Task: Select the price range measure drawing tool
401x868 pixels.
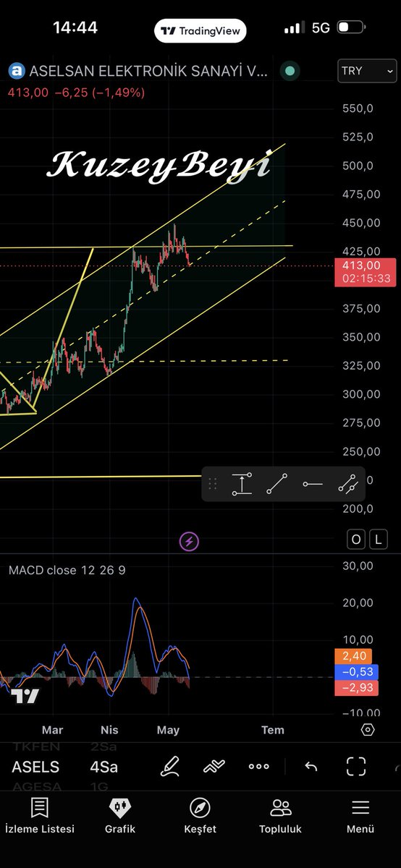Action: pyautogui.click(x=242, y=484)
